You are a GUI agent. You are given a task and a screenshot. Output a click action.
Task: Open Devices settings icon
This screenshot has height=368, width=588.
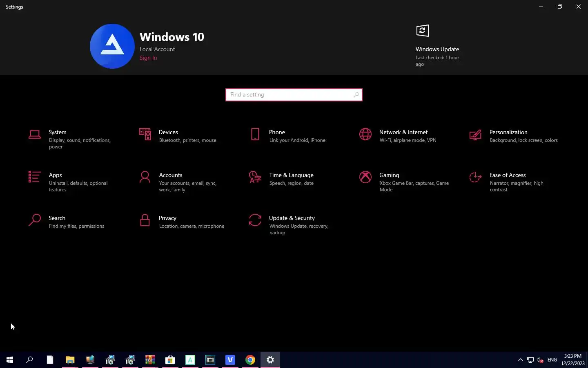145,134
